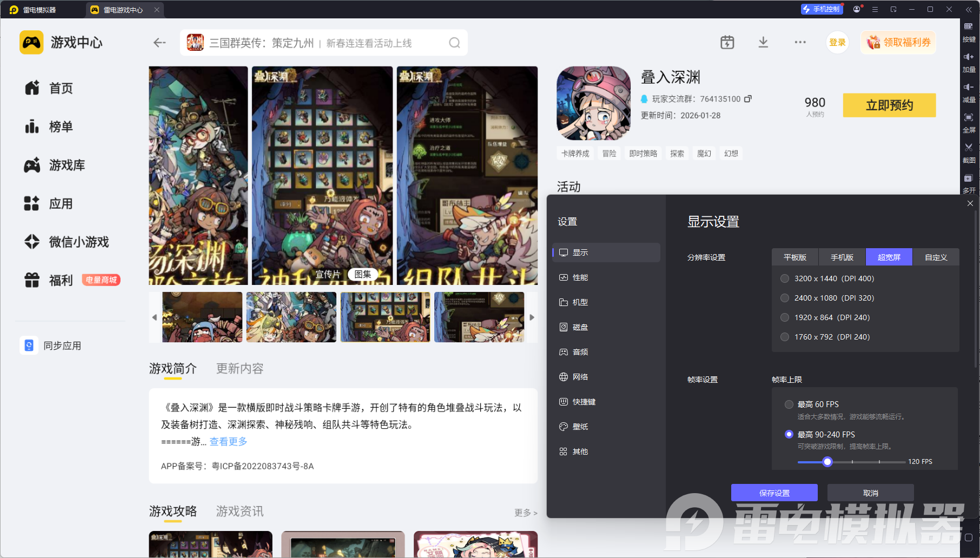Open the three-dot more options icon
This screenshot has height=558, width=980.
click(x=800, y=42)
